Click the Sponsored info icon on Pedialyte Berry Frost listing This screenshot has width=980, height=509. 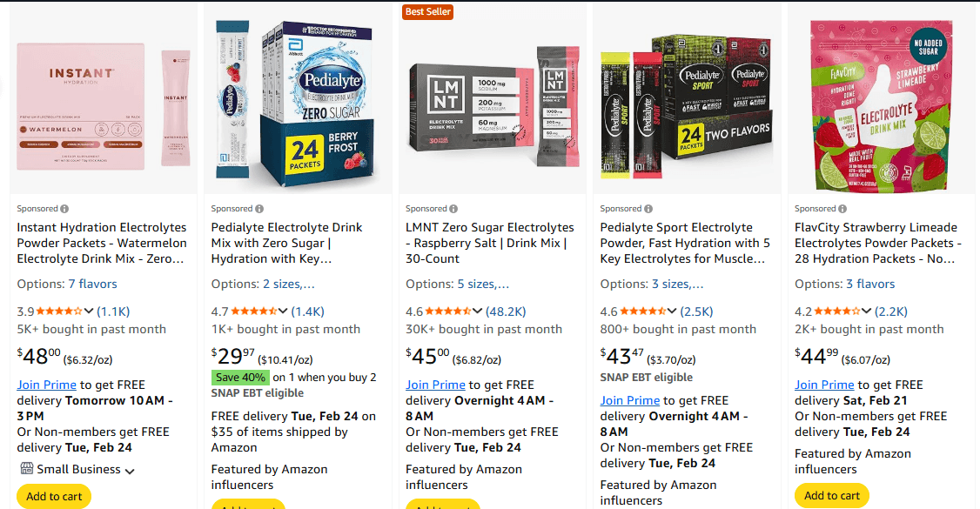click(258, 208)
